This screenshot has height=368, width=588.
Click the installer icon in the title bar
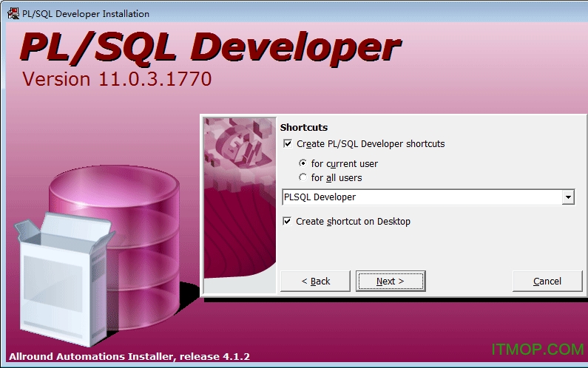coord(13,13)
